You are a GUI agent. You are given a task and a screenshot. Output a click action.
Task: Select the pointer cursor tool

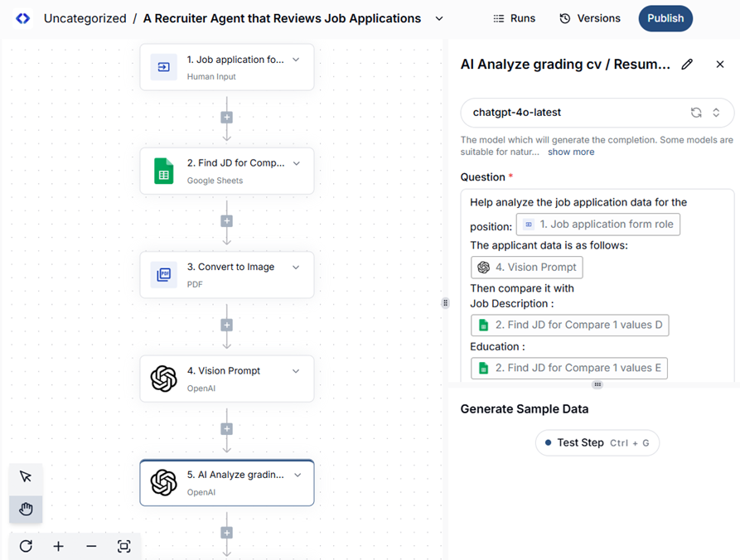click(26, 476)
